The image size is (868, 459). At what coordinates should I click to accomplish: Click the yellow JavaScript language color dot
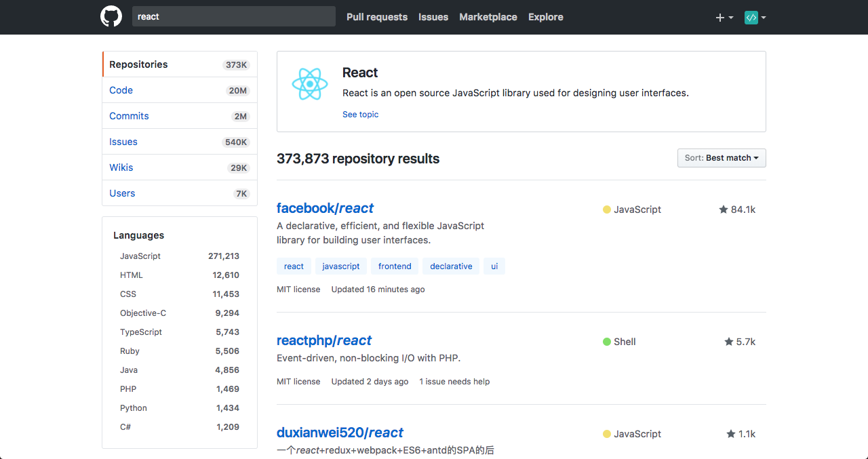pos(606,209)
